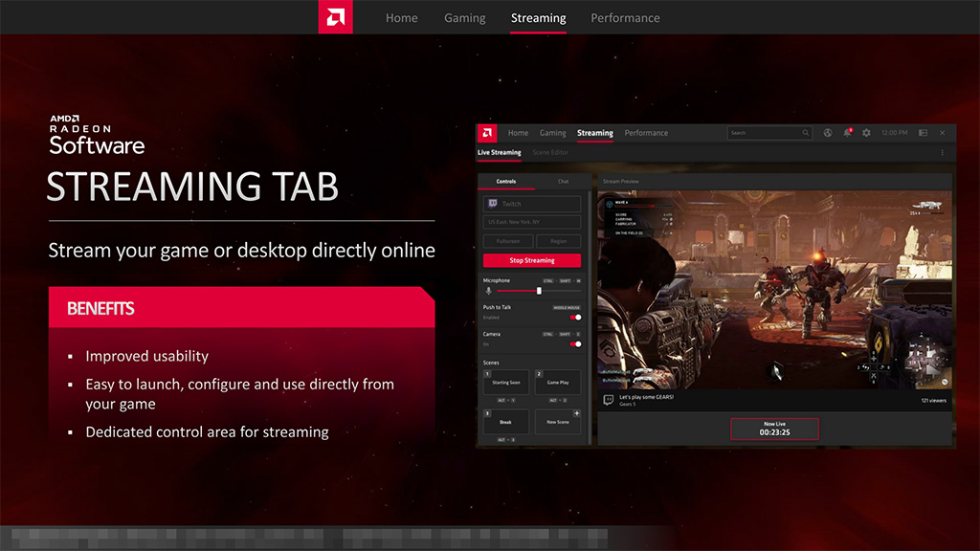Open Gaming tab in embedded Radeon window
The image size is (980, 551).
(x=552, y=132)
